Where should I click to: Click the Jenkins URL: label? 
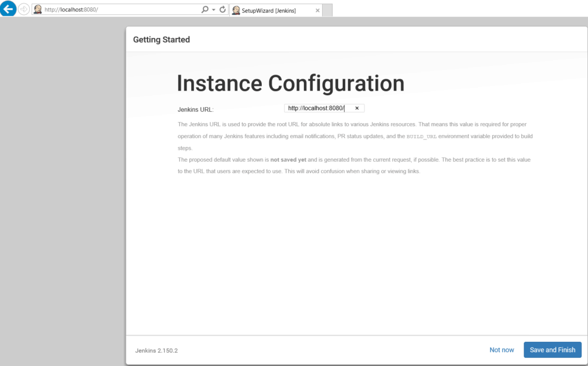pyautogui.click(x=196, y=110)
